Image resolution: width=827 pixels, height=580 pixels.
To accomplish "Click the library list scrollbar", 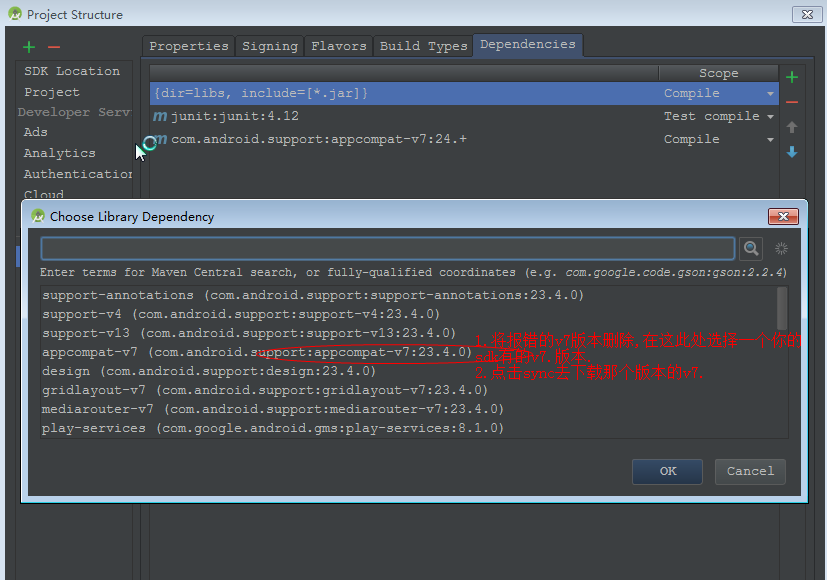I will (782, 309).
